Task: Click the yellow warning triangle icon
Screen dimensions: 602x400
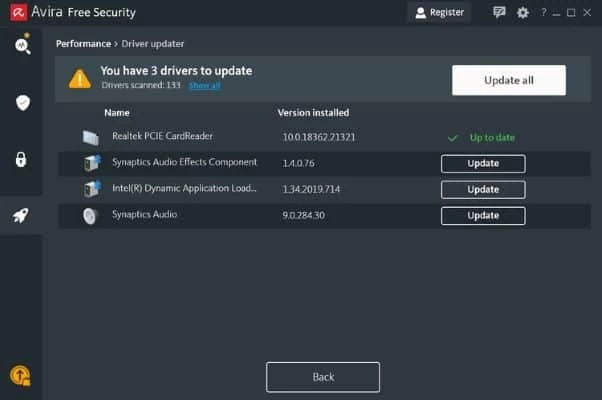Action: click(x=80, y=79)
